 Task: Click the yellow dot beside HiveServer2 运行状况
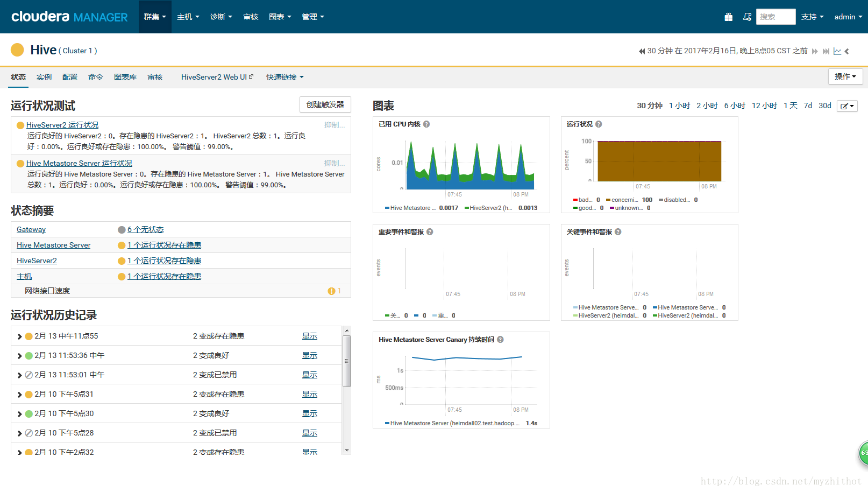[x=20, y=125]
